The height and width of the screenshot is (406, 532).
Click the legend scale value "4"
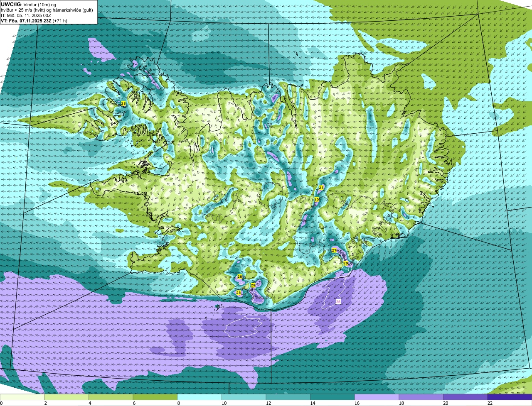coord(90,403)
